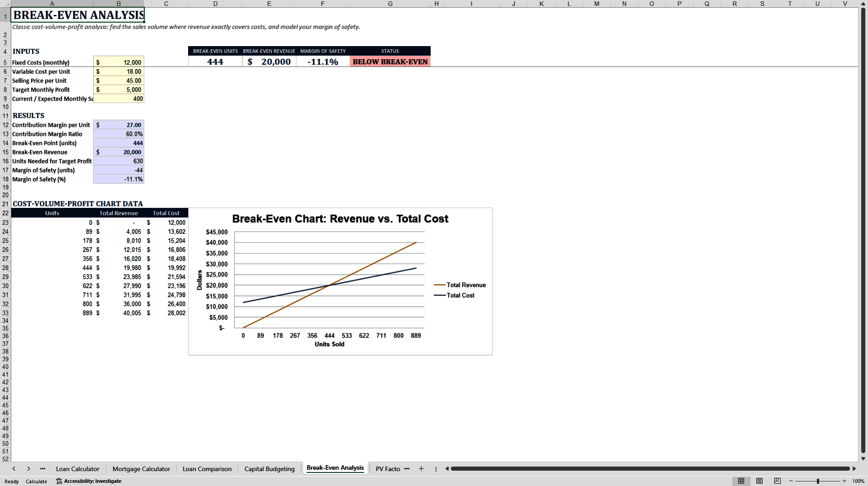Switch to Page Break Preview view
Viewport: 868px width, 486px height.
[x=778, y=481]
